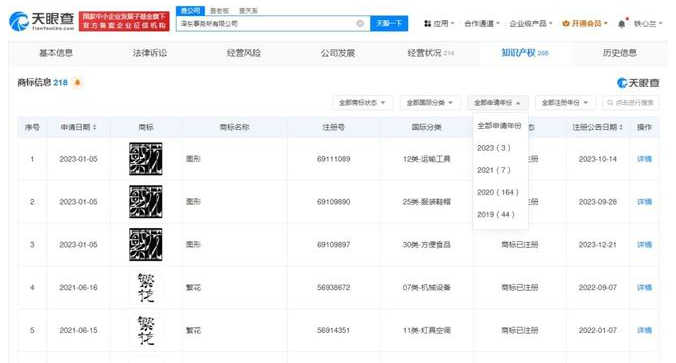Click the 25类-服装鞋帽 classification cell
This screenshot has height=363, width=676.
point(426,202)
